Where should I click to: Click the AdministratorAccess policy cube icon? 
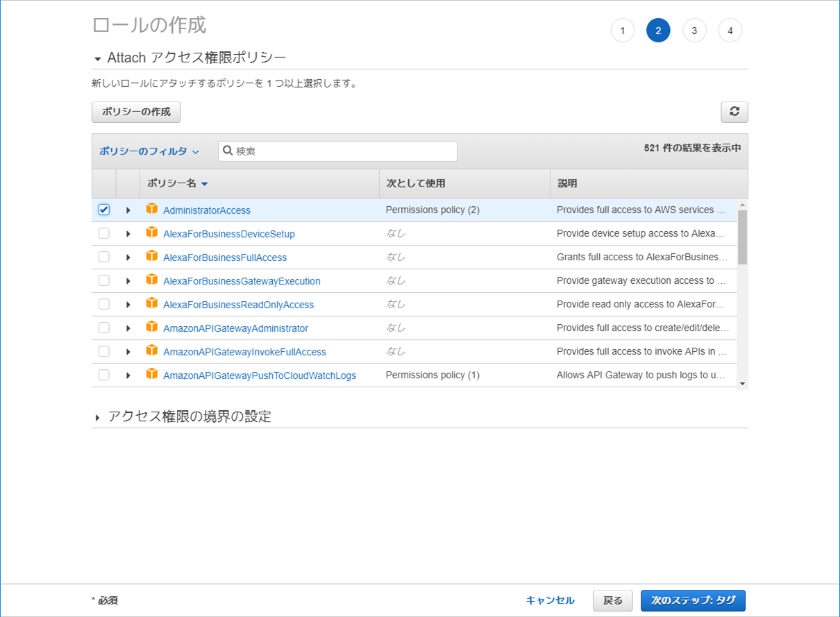(x=152, y=210)
